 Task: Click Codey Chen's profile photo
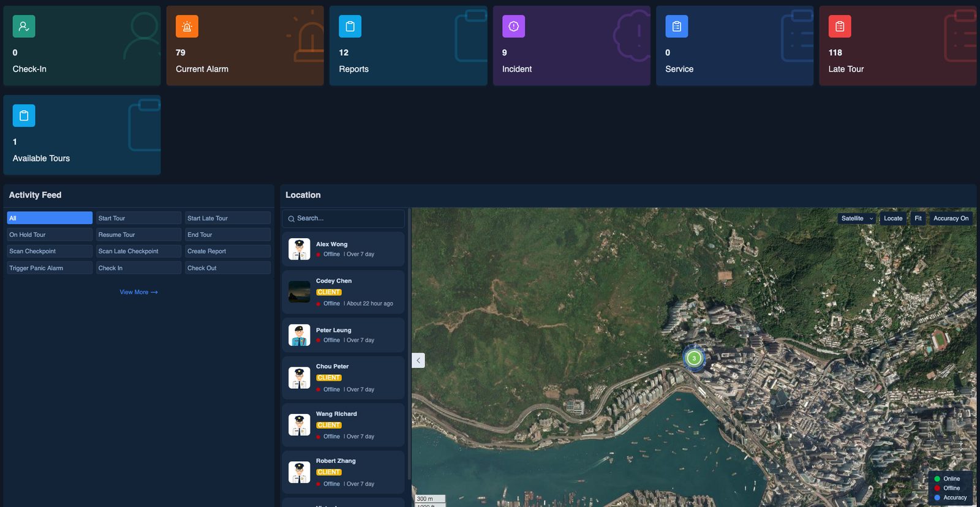coord(300,292)
